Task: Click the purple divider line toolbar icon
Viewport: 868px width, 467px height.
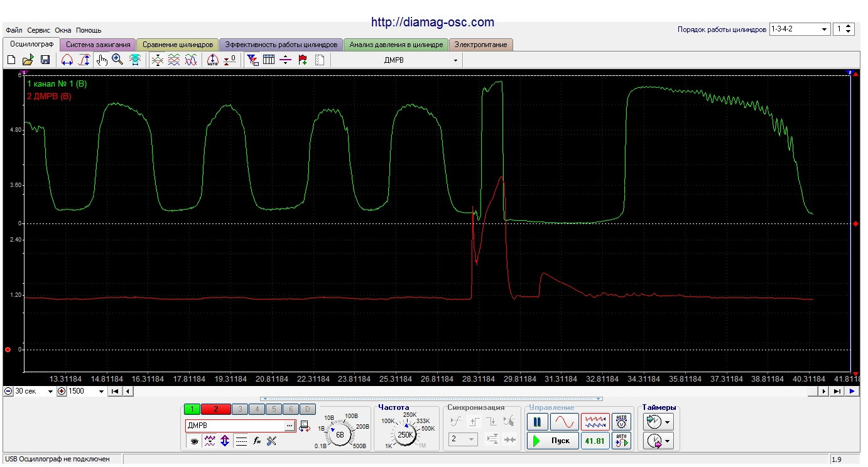Action: (286, 60)
